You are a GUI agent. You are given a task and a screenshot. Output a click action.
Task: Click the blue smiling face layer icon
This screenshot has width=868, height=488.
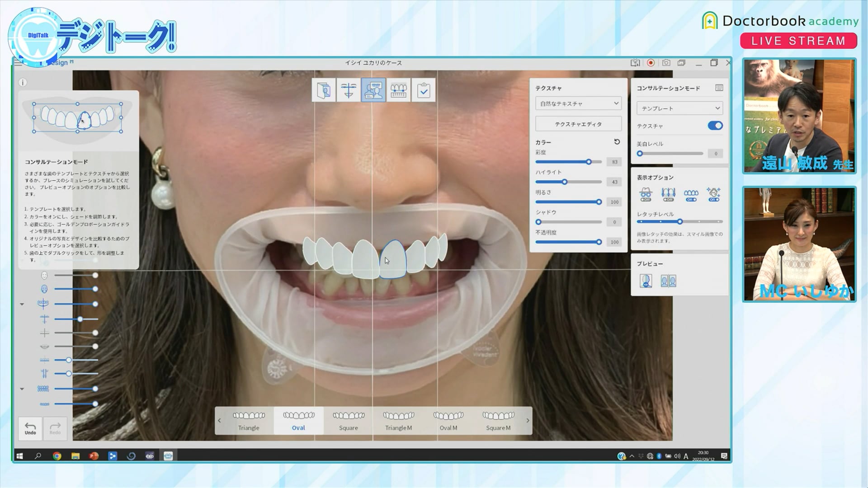click(44, 289)
